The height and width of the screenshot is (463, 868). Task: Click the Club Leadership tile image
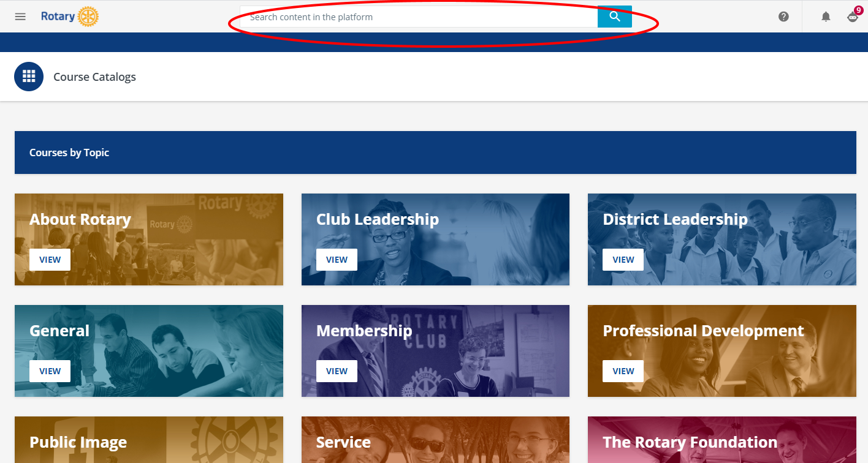coord(435,239)
